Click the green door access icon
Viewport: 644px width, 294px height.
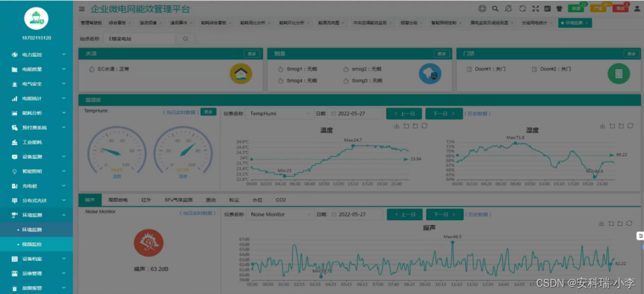(618, 74)
